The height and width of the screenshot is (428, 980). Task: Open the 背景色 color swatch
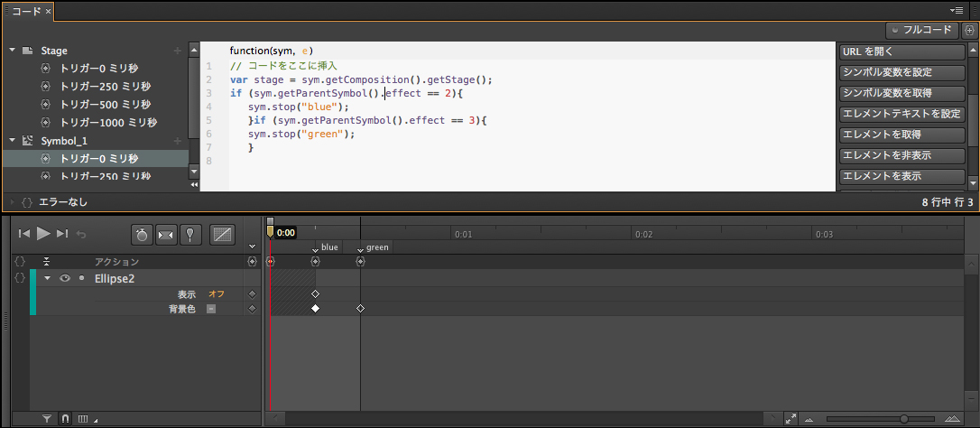pyautogui.click(x=211, y=309)
